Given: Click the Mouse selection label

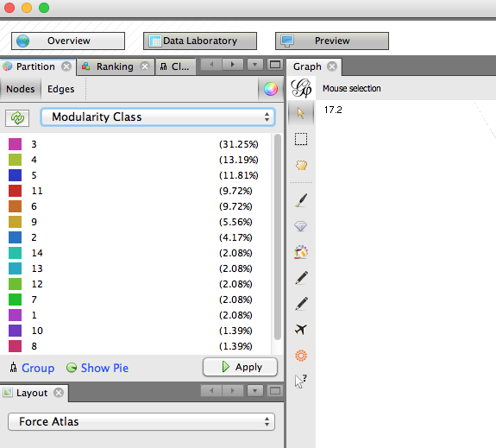Looking at the screenshot, I should (x=351, y=88).
